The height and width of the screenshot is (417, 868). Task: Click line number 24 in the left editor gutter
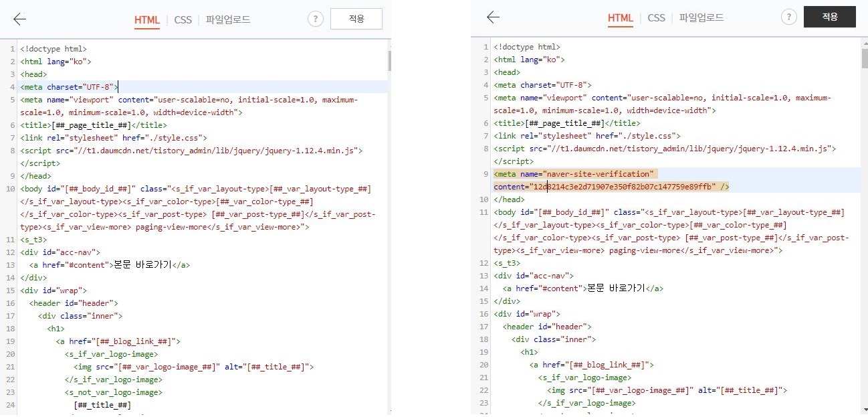10,405
